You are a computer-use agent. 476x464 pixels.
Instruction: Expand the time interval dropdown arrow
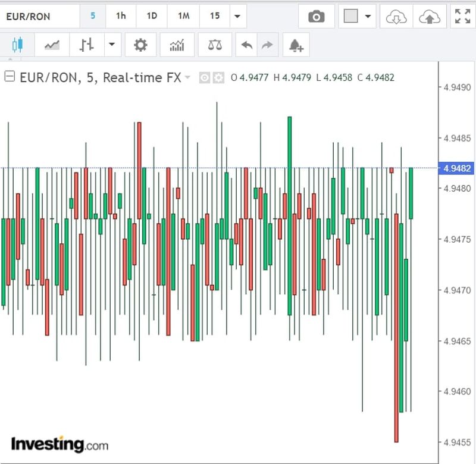click(x=238, y=17)
